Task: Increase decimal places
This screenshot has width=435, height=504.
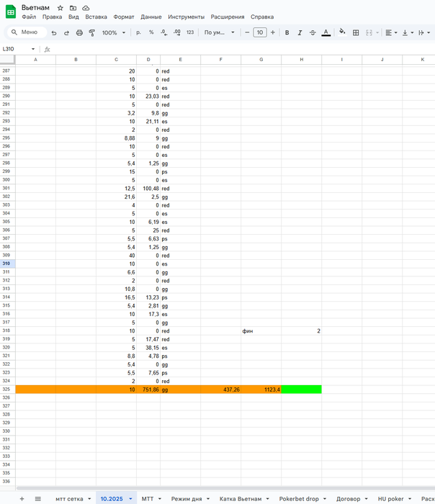Action: coord(176,32)
